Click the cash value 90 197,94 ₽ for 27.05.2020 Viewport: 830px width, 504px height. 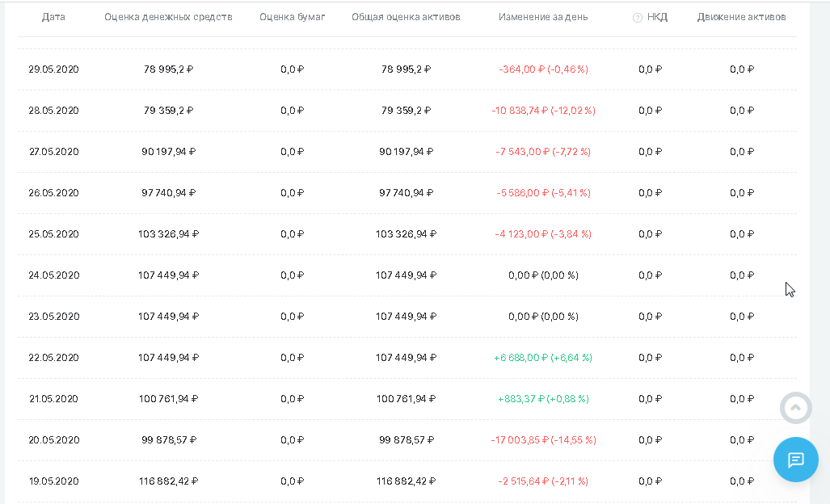click(x=168, y=152)
